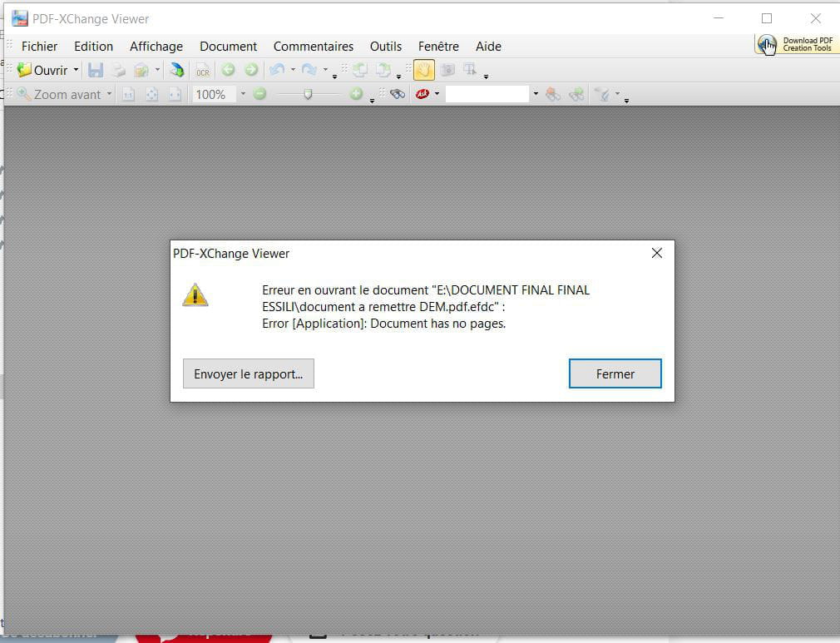Click the Zoom avant magnifier icon
This screenshot has height=643, width=840.
[24, 94]
